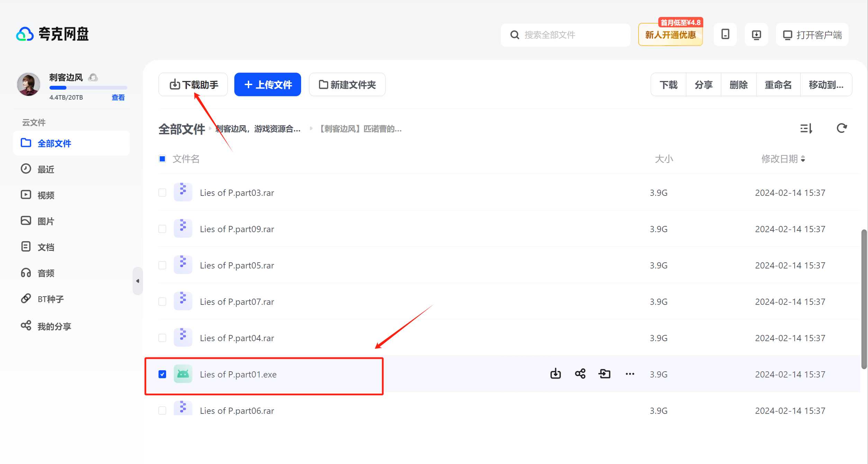Image resolution: width=868 pixels, height=464 pixels.
Task: Click the rar icon of Lies of P.part05.rar
Action: tap(183, 265)
